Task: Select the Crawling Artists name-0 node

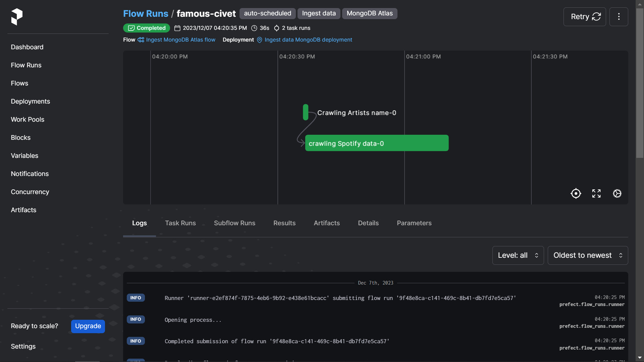Action: coord(306,112)
